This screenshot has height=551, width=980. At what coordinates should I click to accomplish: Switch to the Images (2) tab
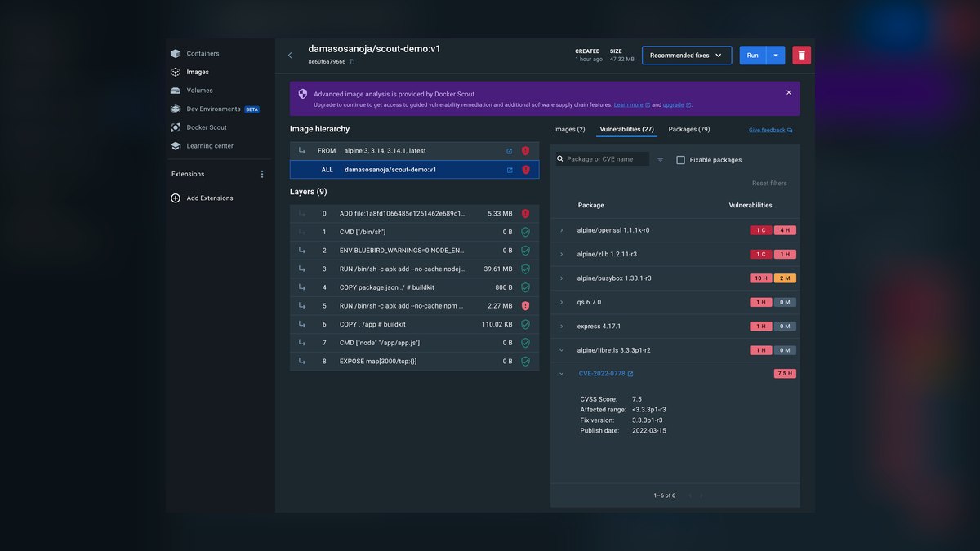[569, 129]
